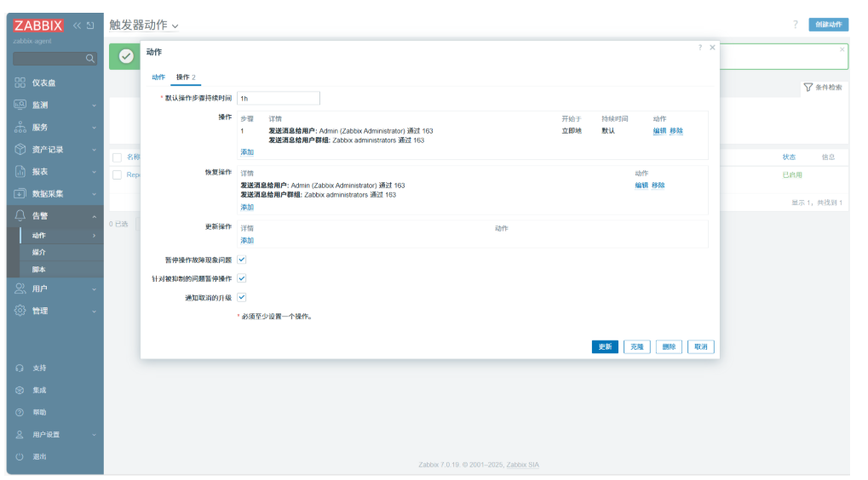Toggle the 暂停操作故障现象问题 checkbox
Image resolution: width=868 pixels, height=480 pixels.
(x=242, y=260)
